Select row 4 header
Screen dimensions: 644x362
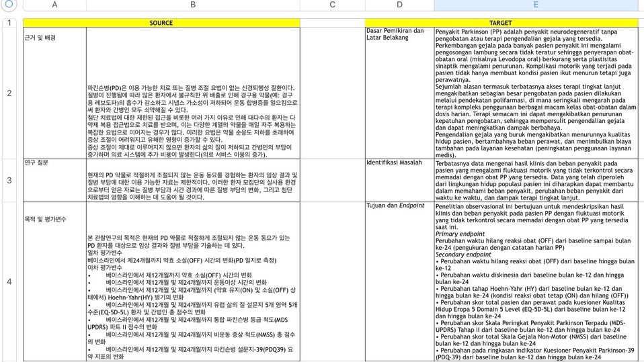coord(9,281)
